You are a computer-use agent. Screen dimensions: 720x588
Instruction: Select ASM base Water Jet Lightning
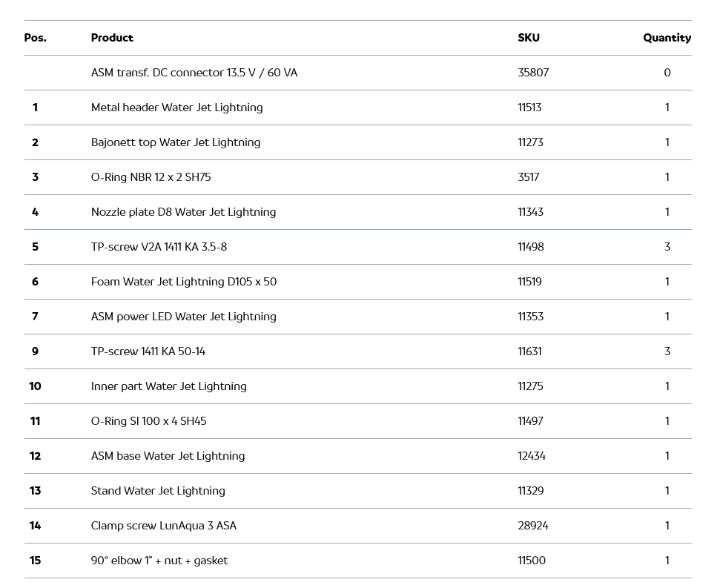point(168,456)
